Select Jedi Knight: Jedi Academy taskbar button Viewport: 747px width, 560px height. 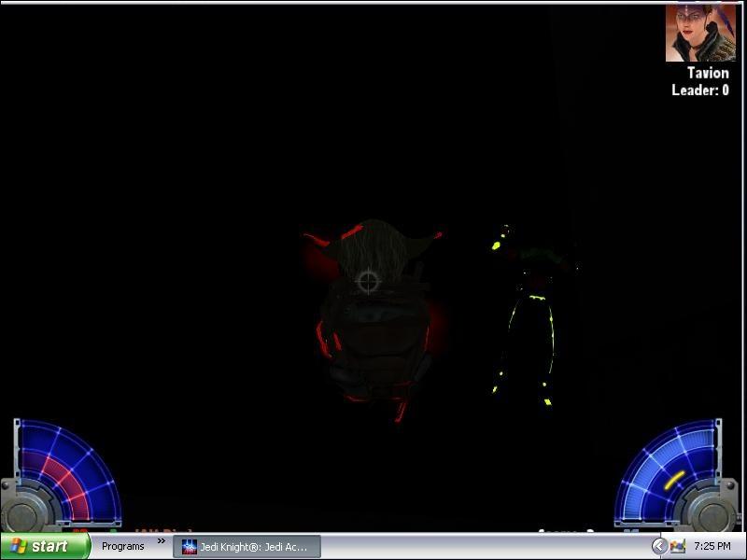247,546
